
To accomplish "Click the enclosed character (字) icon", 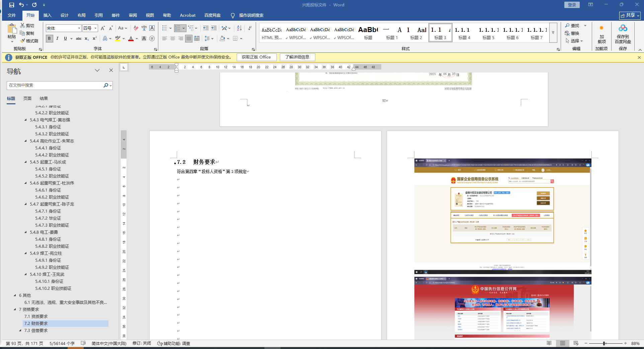I will 152,38.
